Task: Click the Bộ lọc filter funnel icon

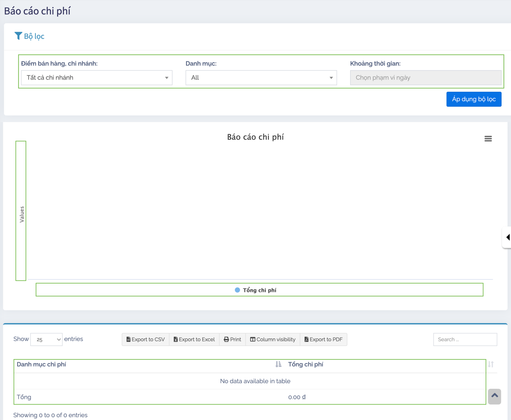Action: coord(18,36)
